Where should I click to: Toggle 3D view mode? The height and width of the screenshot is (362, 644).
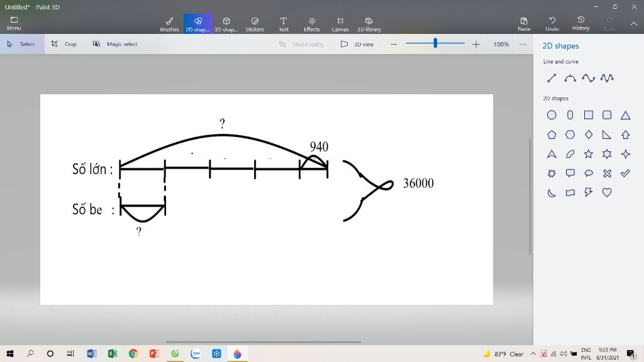click(357, 44)
